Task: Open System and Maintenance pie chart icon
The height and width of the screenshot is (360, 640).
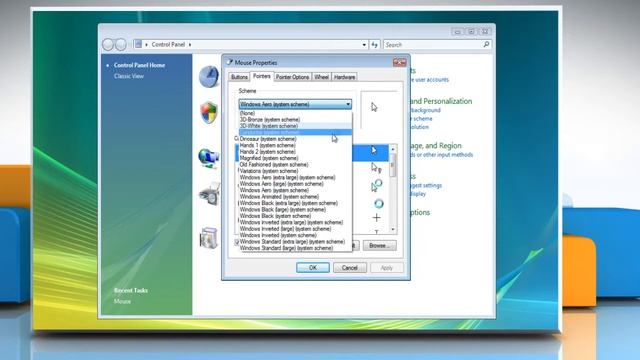Action: (x=209, y=77)
